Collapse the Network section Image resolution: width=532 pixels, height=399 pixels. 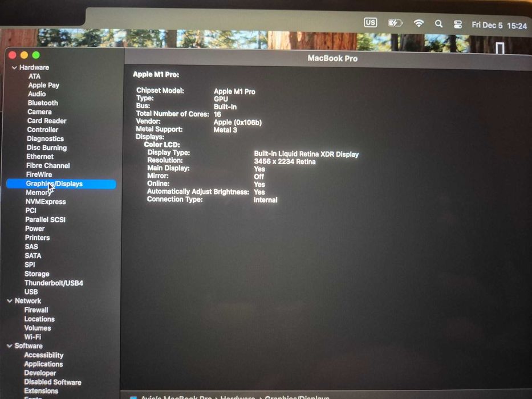point(10,301)
